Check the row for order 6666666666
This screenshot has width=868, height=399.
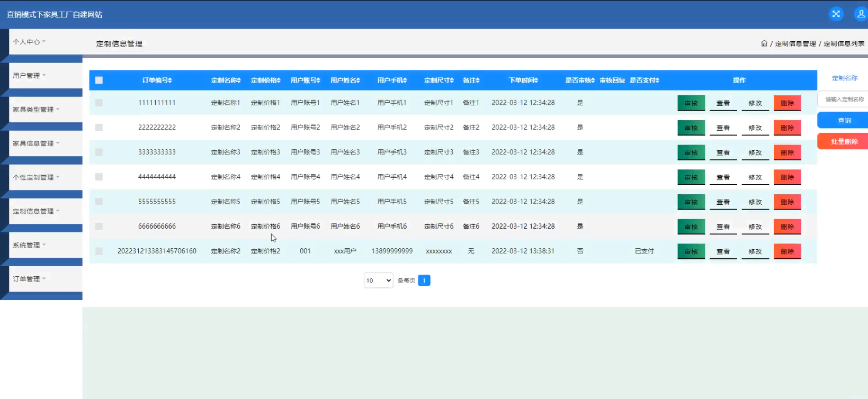pyautogui.click(x=99, y=226)
